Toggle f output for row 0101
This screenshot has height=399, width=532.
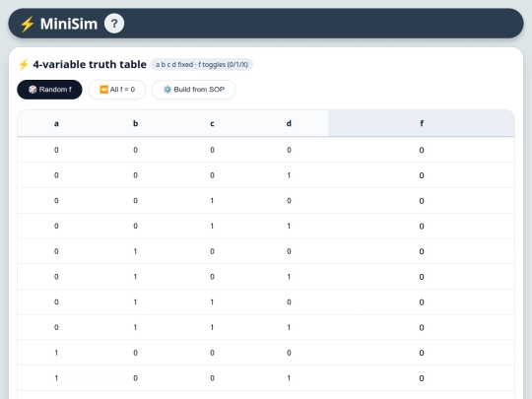click(x=422, y=277)
